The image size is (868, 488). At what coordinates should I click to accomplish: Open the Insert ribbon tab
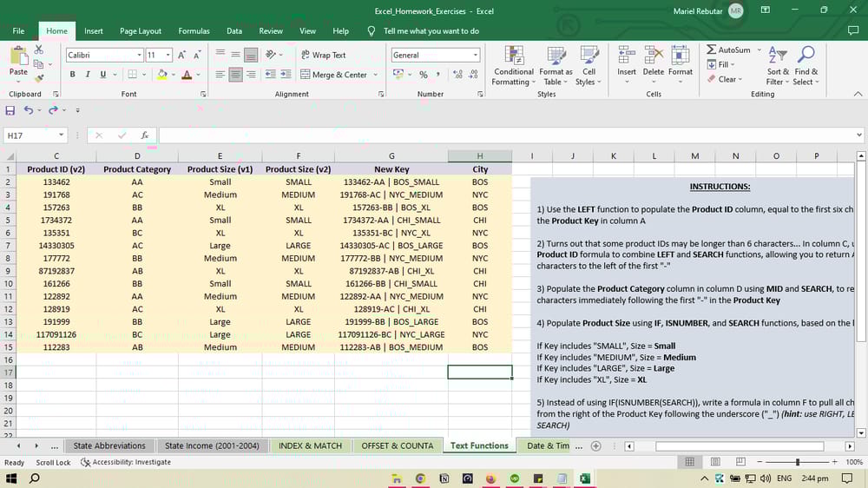pyautogui.click(x=94, y=31)
